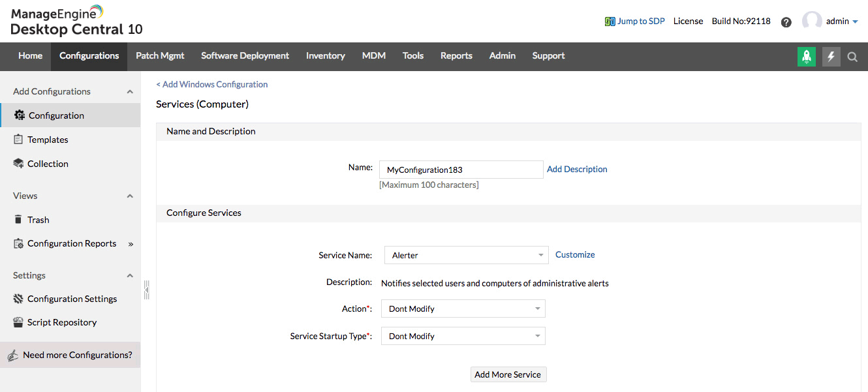This screenshot has height=392, width=868.
Task: Click the green remote control icon in header
Action: point(806,57)
